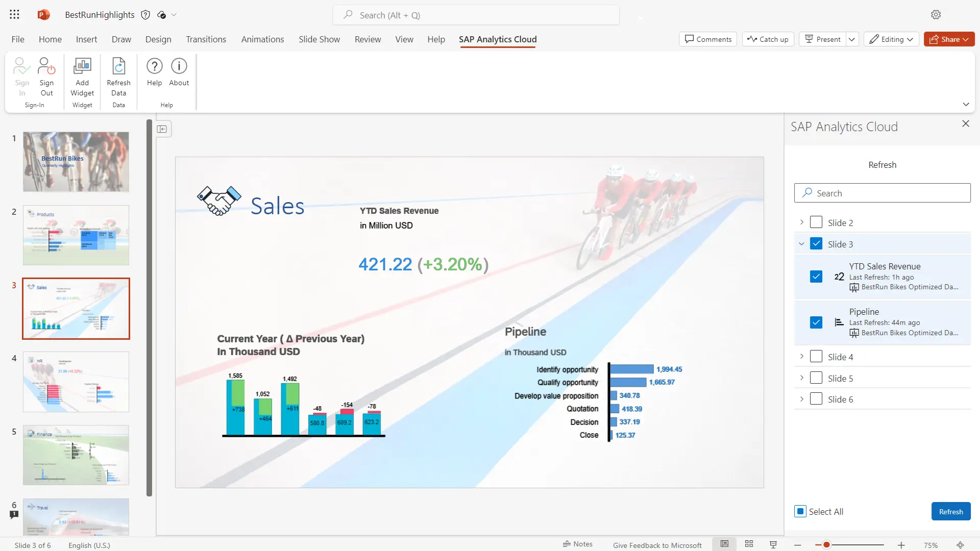Click the zoom out minus button
This screenshot has height=551, width=980.
[798, 545]
